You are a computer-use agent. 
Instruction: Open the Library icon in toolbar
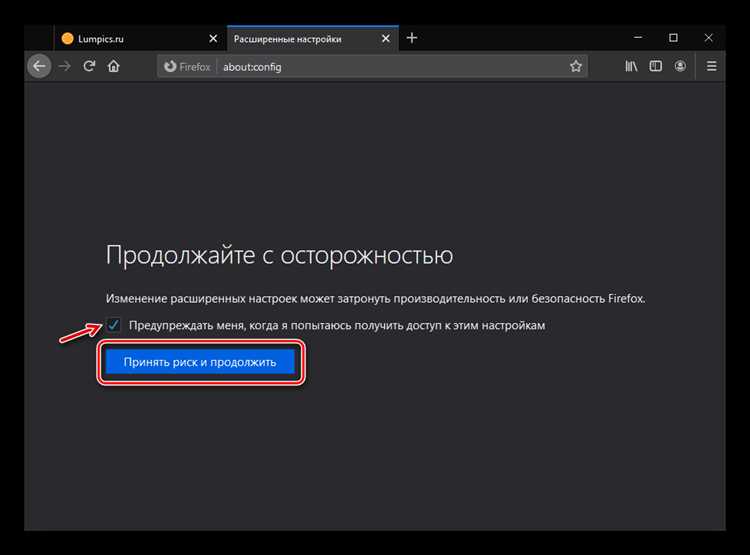(x=631, y=66)
